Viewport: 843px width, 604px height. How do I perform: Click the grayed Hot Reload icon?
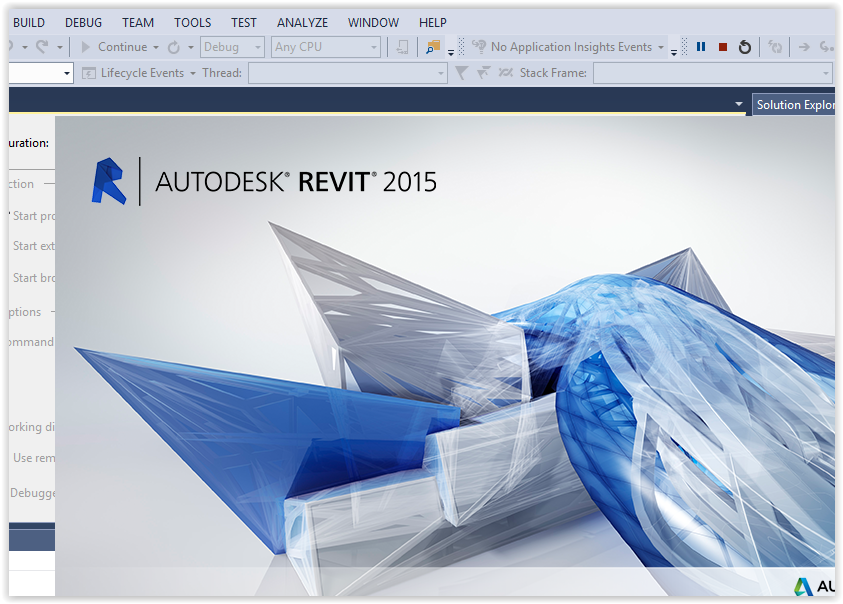775,47
